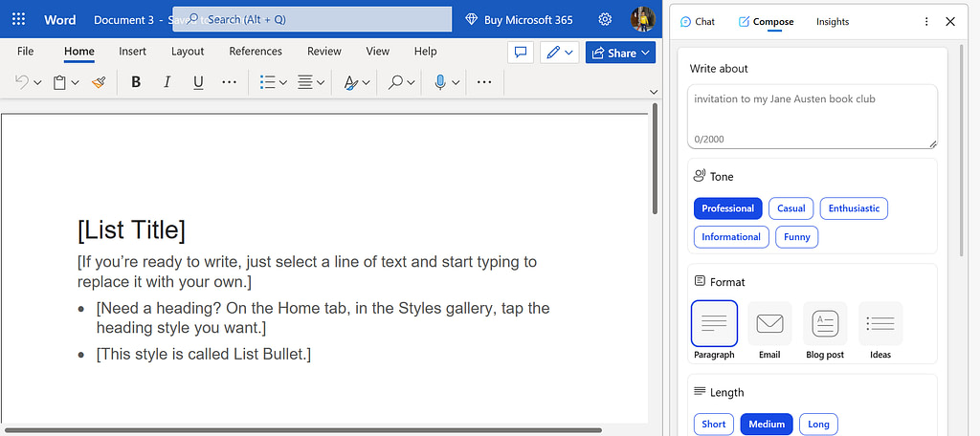Click the Search box
This screenshot has width=980, height=436.
pyautogui.click(x=312, y=19)
